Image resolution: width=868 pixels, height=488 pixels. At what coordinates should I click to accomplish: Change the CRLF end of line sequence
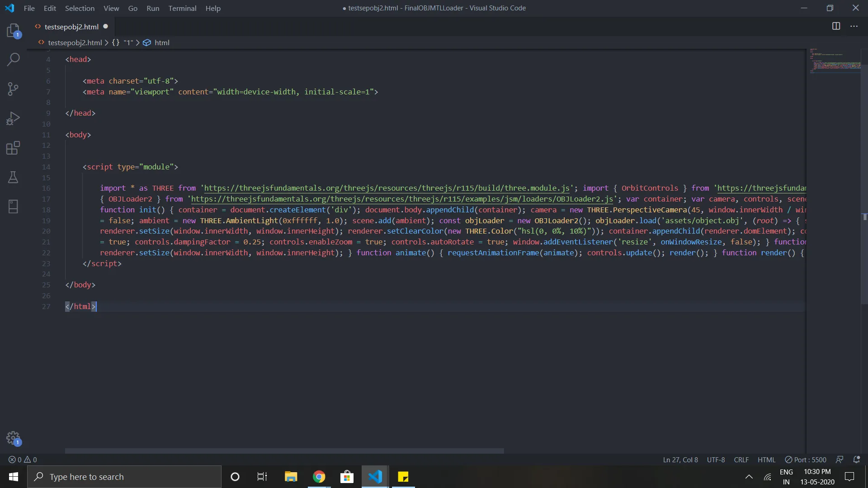[x=741, y=460]
